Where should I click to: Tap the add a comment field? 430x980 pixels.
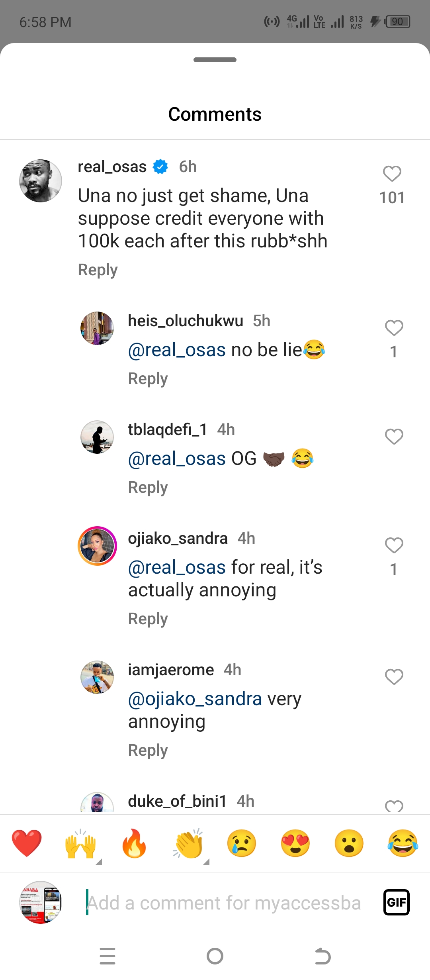tap(225, 903)
